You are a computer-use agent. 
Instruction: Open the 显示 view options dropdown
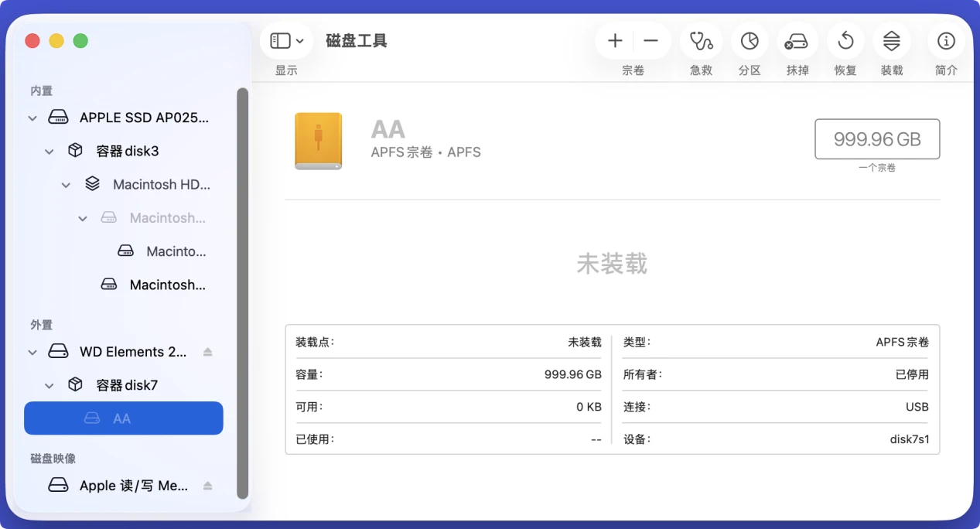[286, 41]
